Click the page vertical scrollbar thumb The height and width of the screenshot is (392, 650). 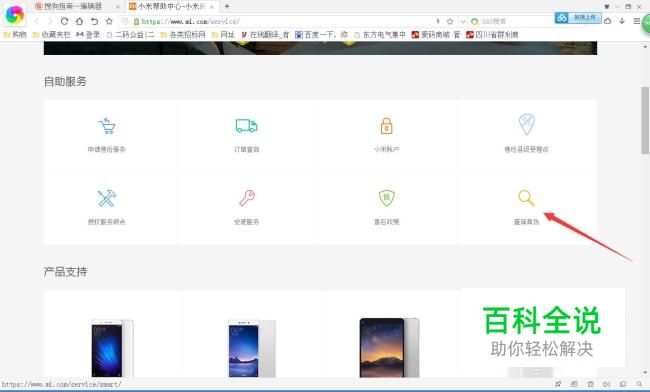pyautogui.click(x=645, y=120)
